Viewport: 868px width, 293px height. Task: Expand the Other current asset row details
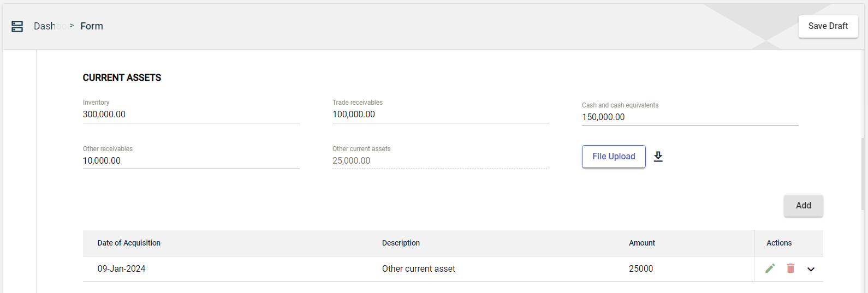(x=811, y=269)
